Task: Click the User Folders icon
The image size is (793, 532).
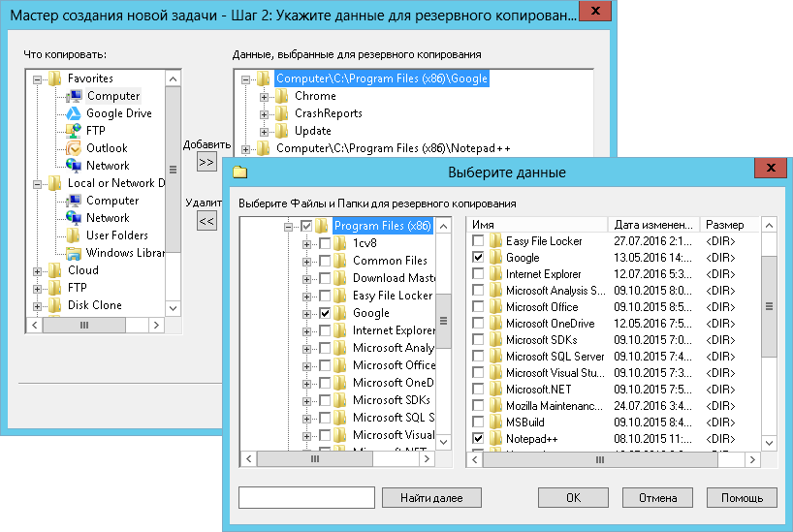Action: (74, 235)
